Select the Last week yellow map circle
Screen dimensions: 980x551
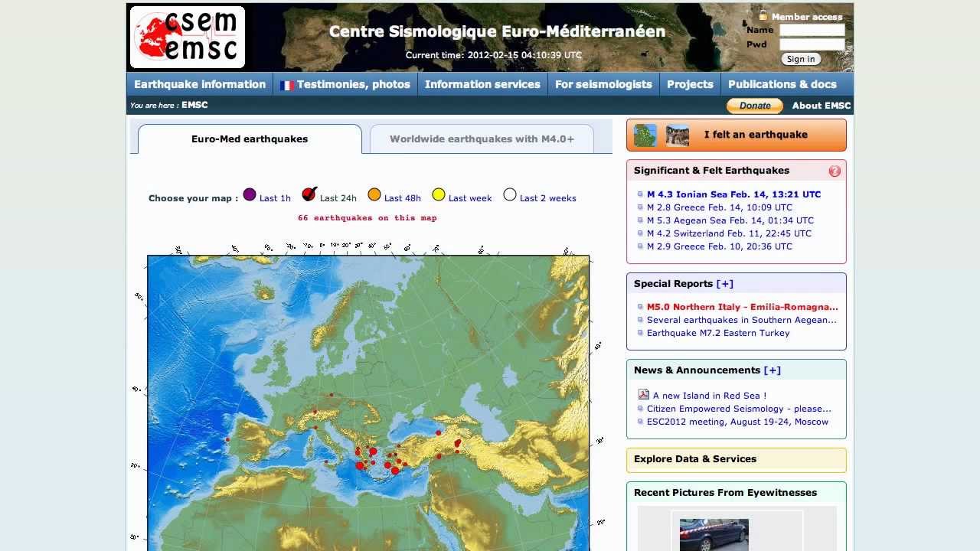pos(439,194)
